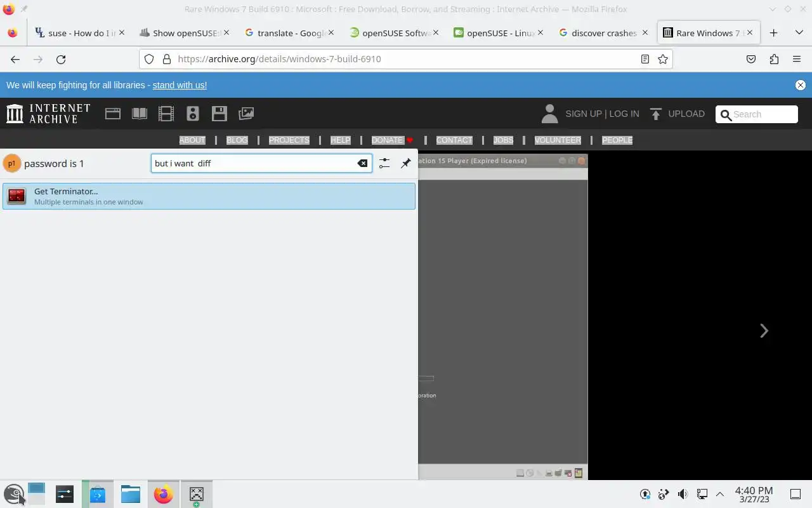The image size is (812, 508).
Task: Open the pinned Firefox tab
Action: coord(13,33)
